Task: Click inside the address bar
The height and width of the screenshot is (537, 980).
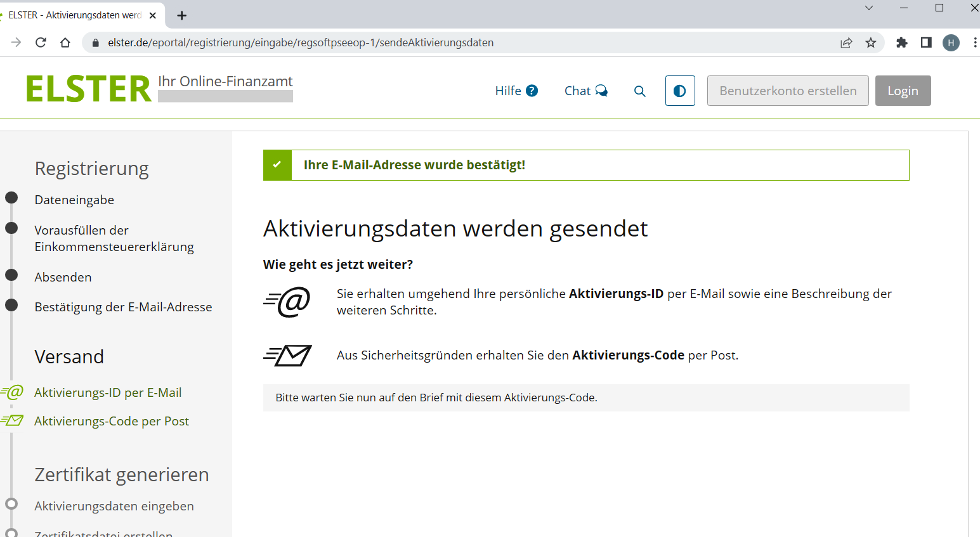Action: point(381,42)
